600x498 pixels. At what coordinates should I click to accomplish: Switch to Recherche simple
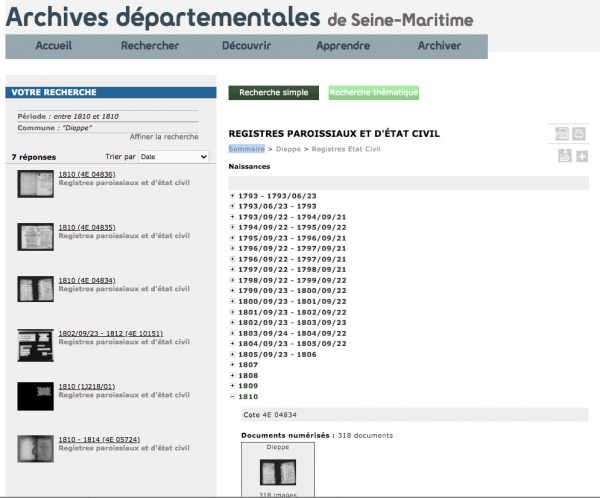[274, 93]
